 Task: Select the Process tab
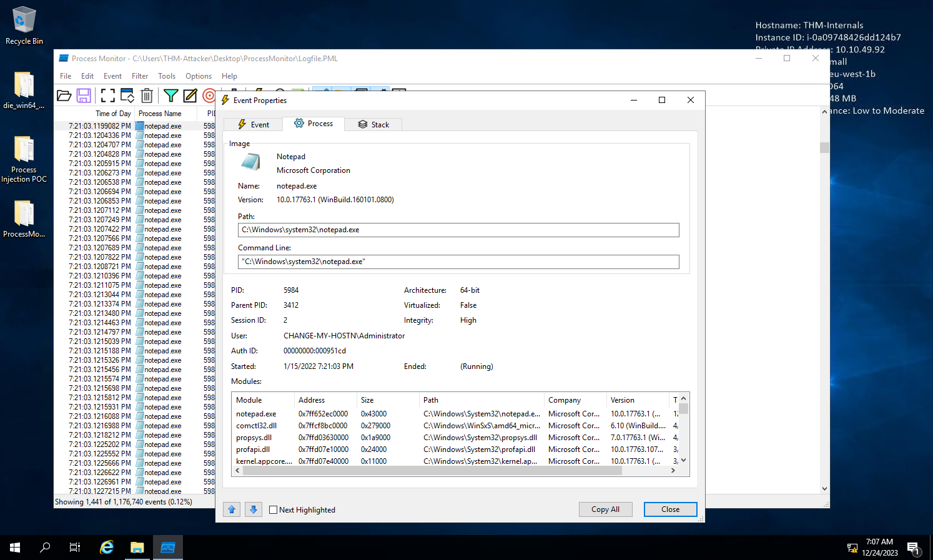click(313, 124)
